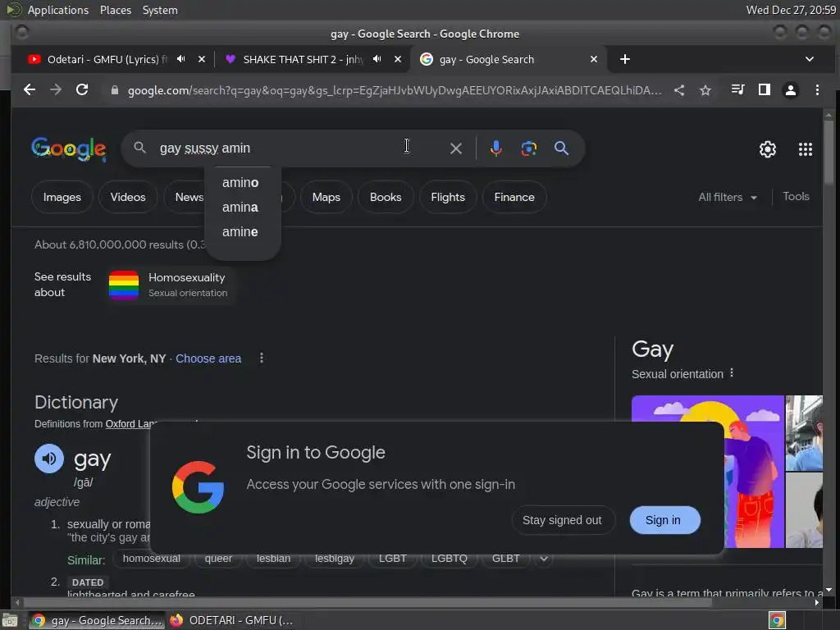This screenshot has height=630, width=840.
Task: Search by image with the Lens icon
Action: pyautogui.click(x=529, y=148)
